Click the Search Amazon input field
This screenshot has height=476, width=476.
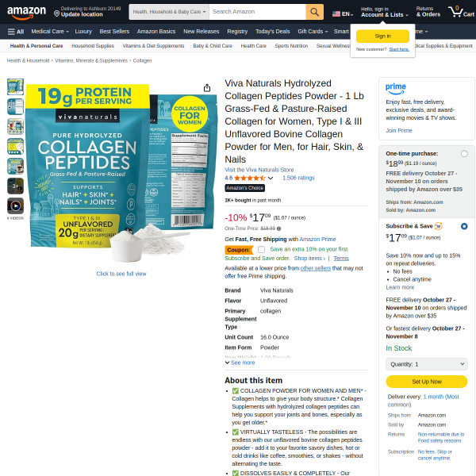(x=257, y=12)
